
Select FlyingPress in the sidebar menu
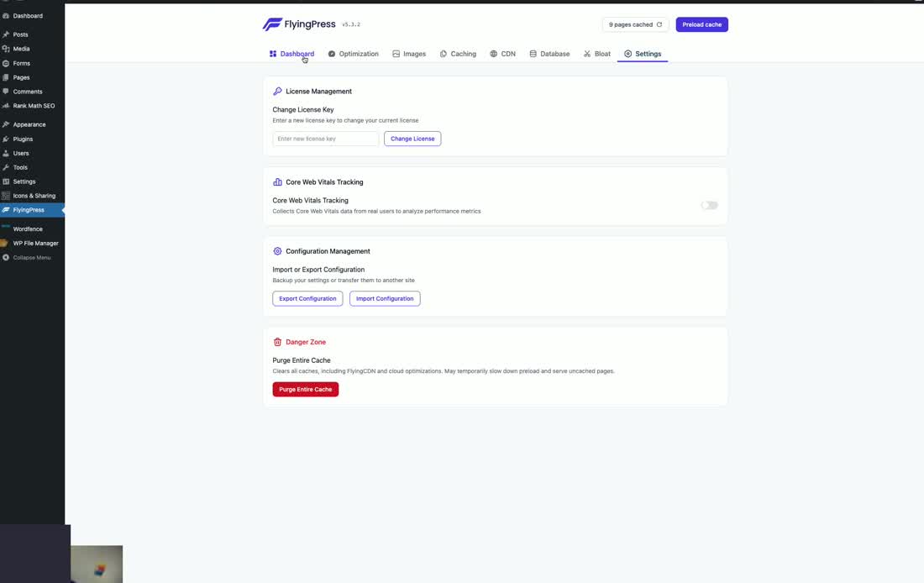pos(33,210)
